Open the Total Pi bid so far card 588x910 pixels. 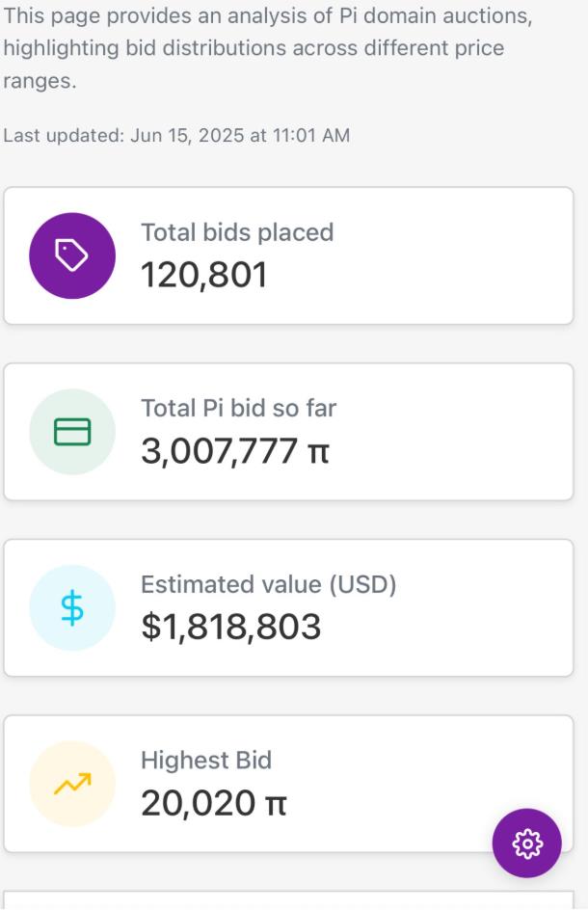point(288,432)
